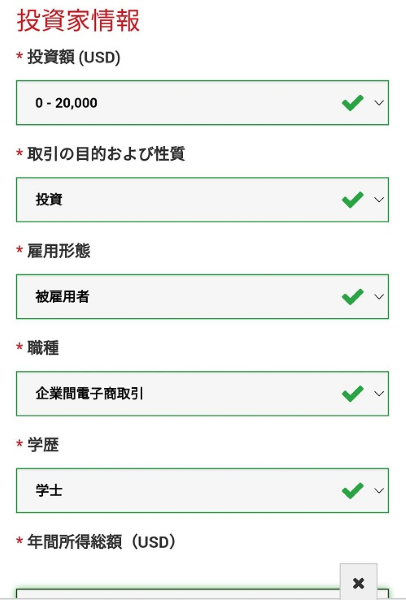Open dropdown showing 0 - 20,000 value

coord(202,103)
